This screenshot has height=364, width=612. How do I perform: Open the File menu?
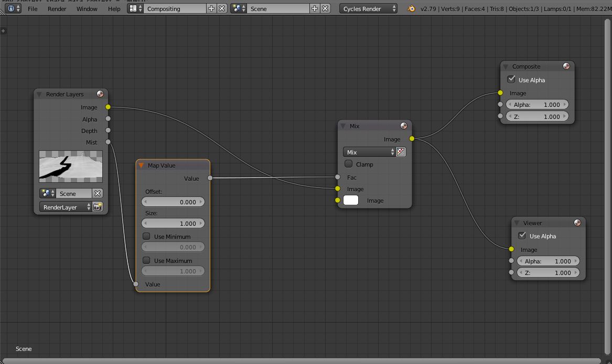coord(33,8)
